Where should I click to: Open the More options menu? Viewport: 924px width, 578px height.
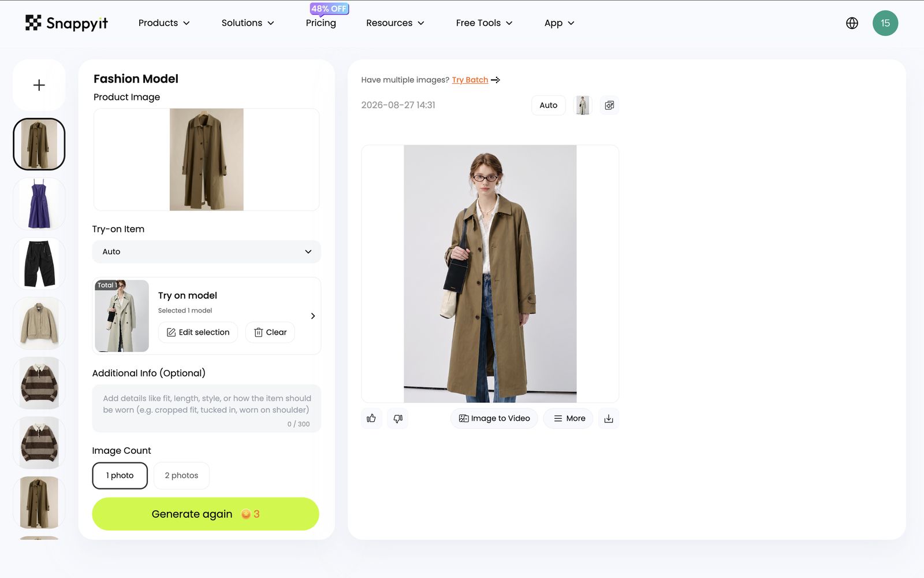(568, 418)
